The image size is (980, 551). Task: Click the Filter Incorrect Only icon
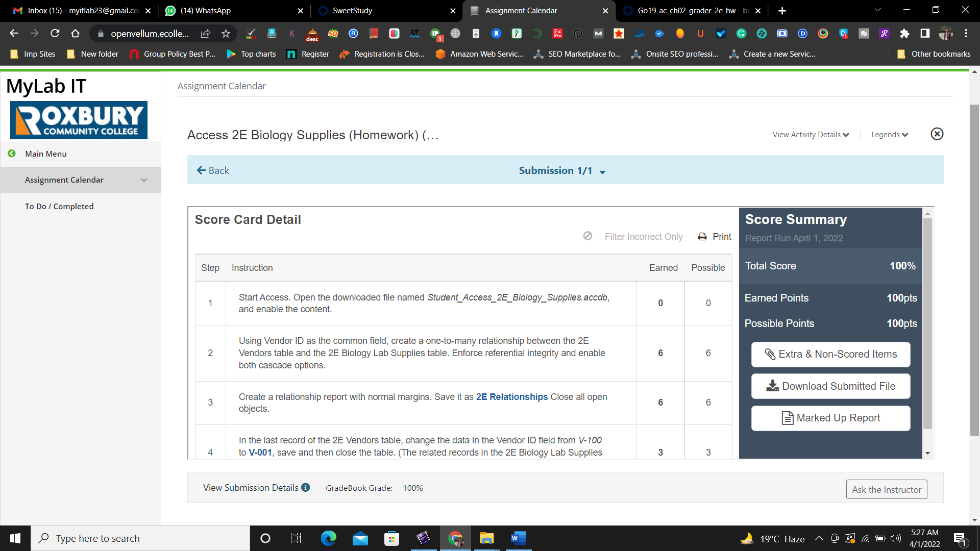tap(587, 236)
